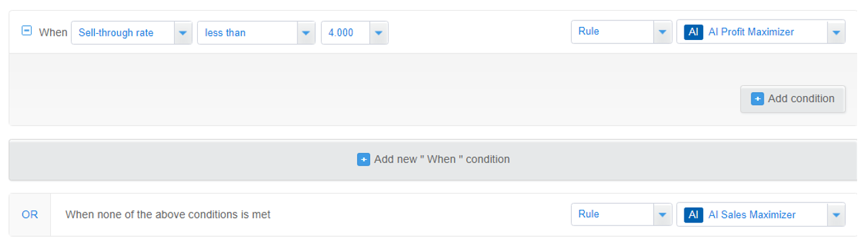Click the AI badge on Sales Maximizer
This screenshot has height=245, width=868.
tap(693, 215)
